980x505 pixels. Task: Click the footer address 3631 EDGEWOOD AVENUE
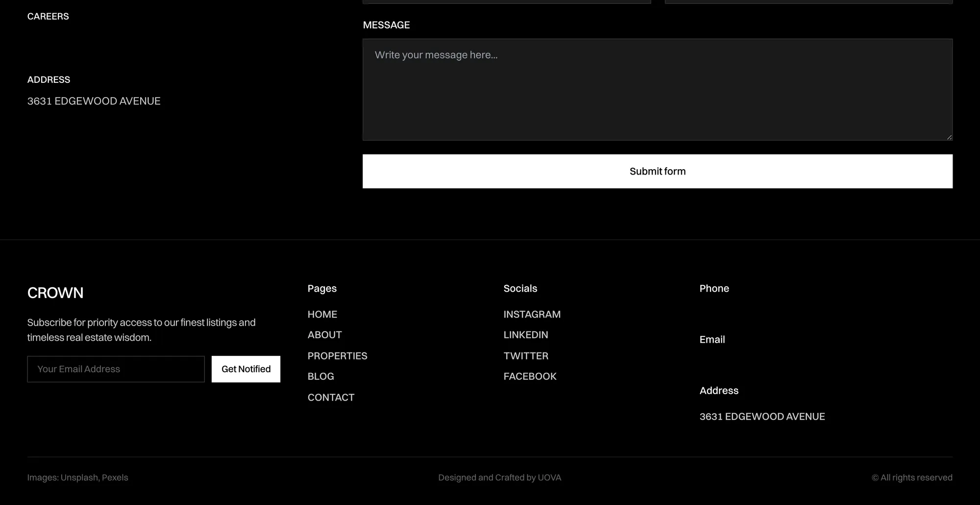point(762,417)
